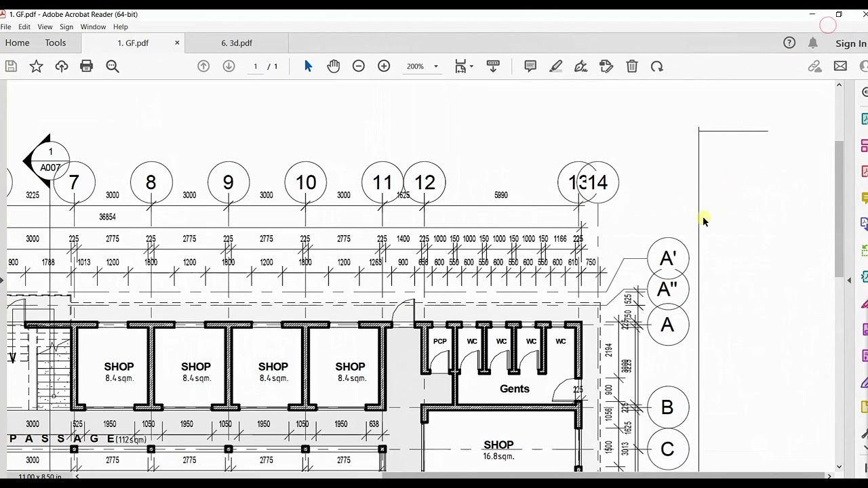Go to the next page arrow
Image resolution: width=868 pixels, height=488 pixels.
[229, 66]
